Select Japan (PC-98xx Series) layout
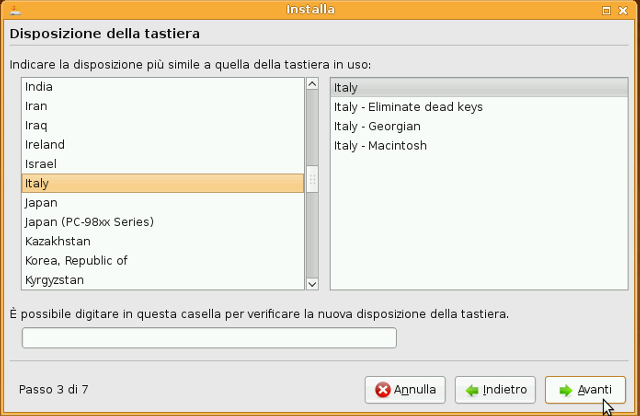The height and width of the screenshot is (416, 640). 162,222
